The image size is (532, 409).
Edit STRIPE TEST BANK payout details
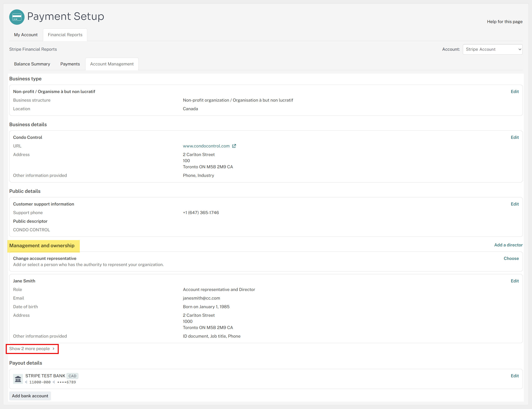pyautogui.click(x=515, y=376)
